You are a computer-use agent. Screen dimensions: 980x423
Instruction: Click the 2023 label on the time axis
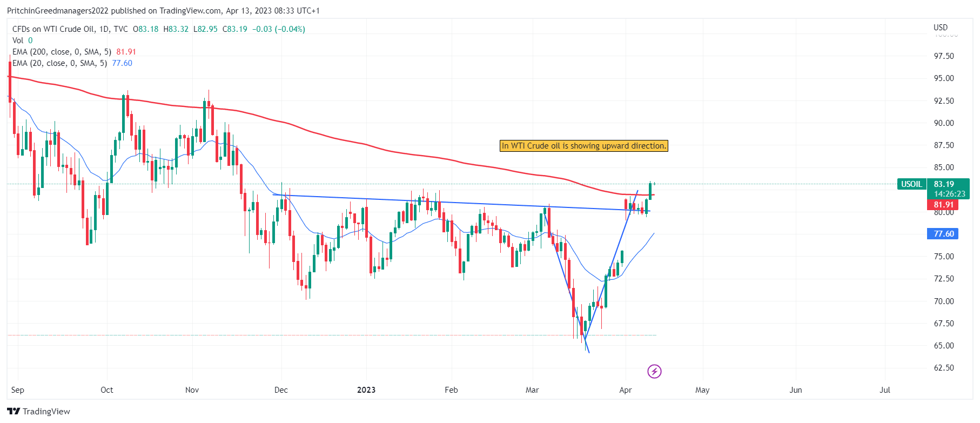point(366,390)
